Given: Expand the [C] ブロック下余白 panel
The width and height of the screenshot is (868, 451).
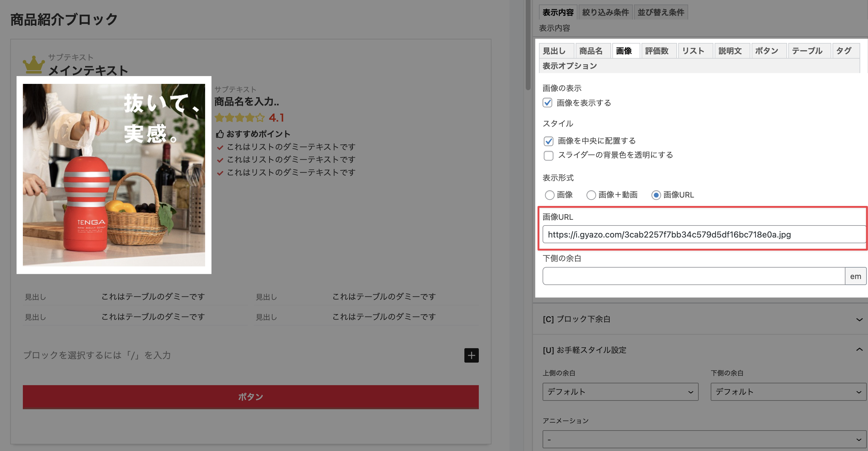Looking at the screenshot, I should [700, 319].
